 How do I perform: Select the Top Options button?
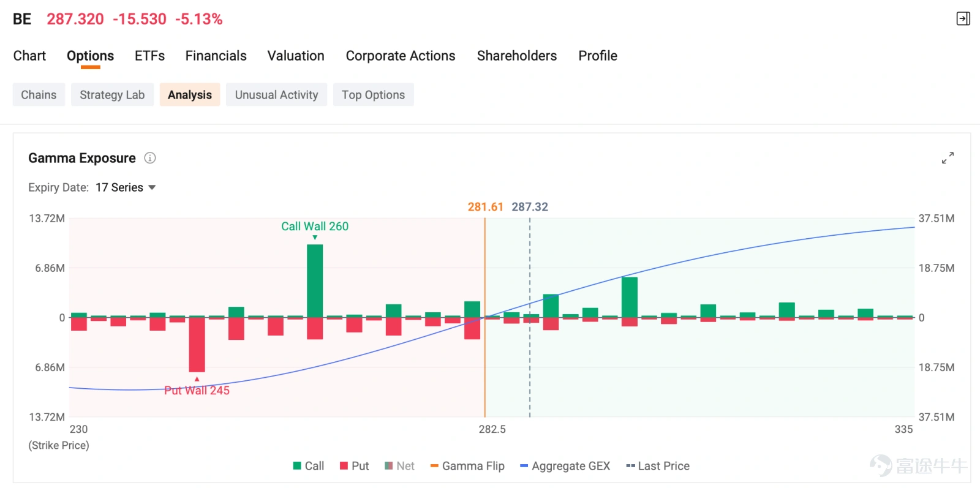click(x=373, y=95)
